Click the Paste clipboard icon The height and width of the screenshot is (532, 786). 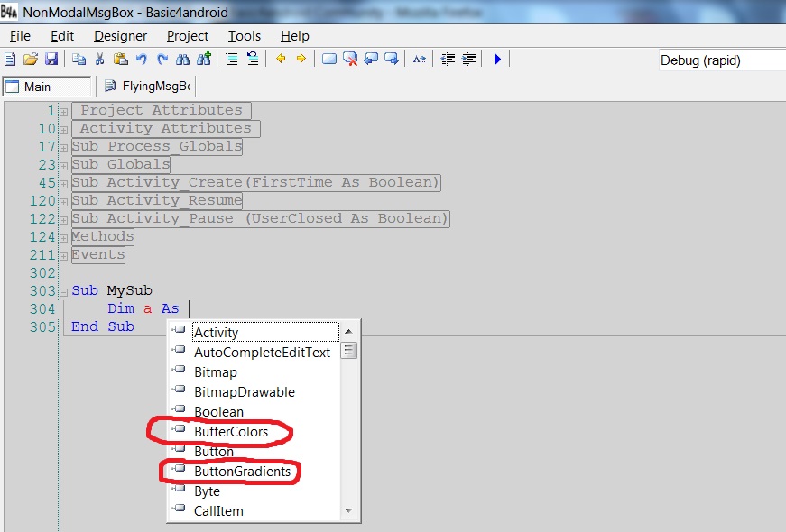(x=120, y=60)
